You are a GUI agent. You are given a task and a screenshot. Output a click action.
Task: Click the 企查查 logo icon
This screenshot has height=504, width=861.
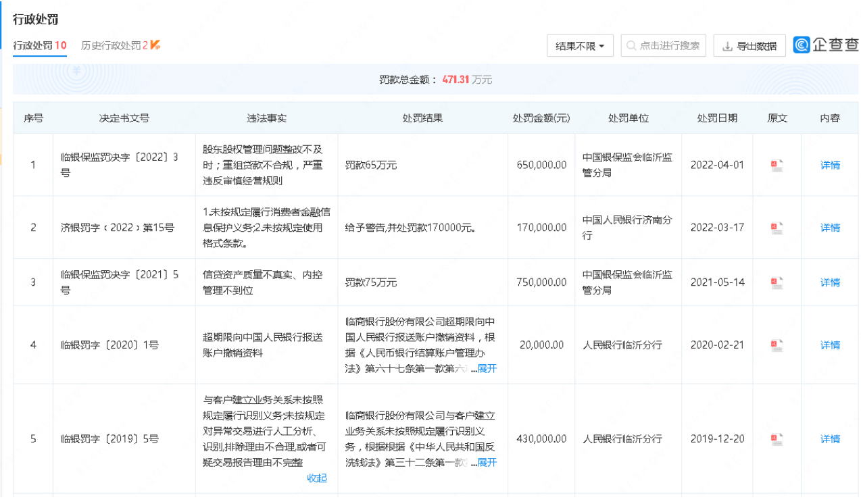[x=802, y=45]
